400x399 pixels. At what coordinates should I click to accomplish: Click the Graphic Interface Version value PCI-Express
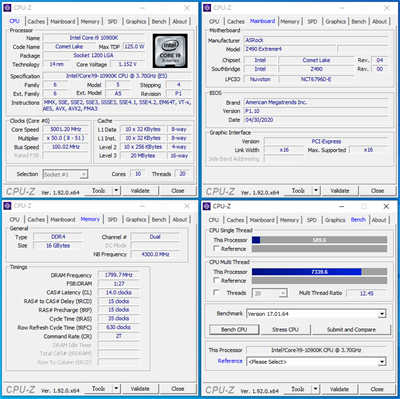point(326,141)
